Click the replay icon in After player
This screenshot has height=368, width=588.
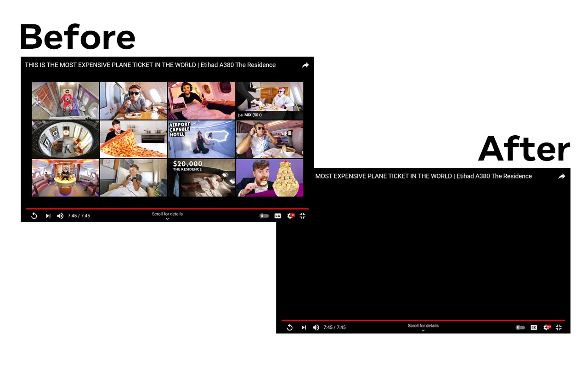(289, 328)
